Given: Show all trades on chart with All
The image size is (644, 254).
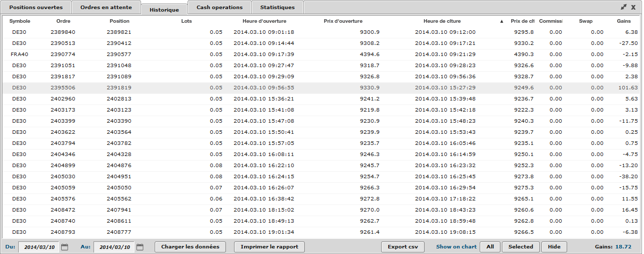Looking at the screenshot, I should pyautogui.click(x=489, y=247).
